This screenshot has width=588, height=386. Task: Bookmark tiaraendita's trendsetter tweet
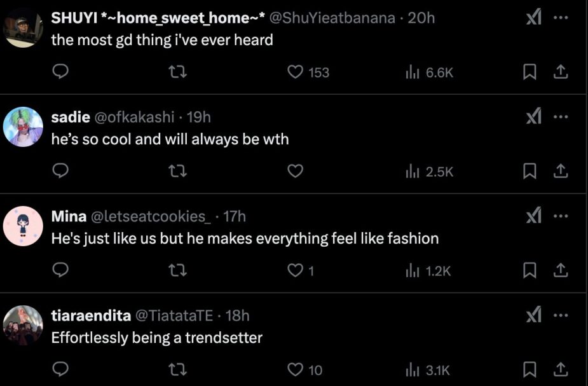pyautogui.click(x=529, y=369)
